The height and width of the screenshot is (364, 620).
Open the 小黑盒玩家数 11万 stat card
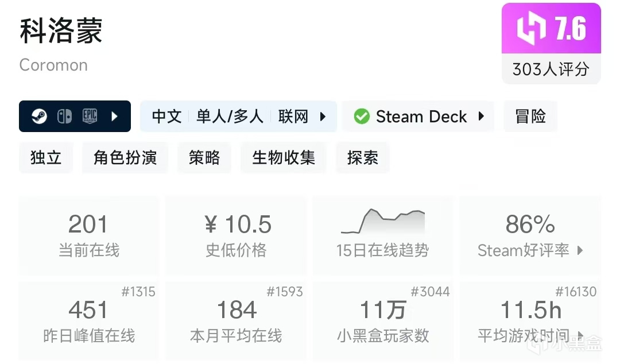(383, 320)
